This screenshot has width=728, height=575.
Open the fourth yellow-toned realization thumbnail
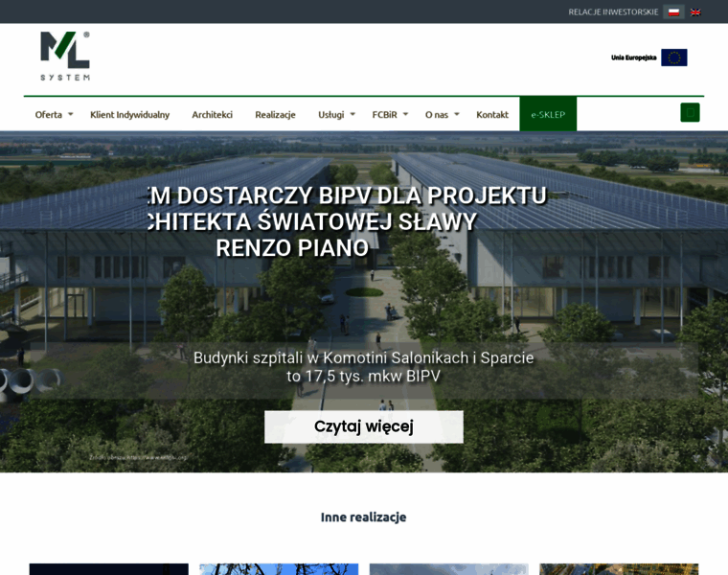(619, 569)
